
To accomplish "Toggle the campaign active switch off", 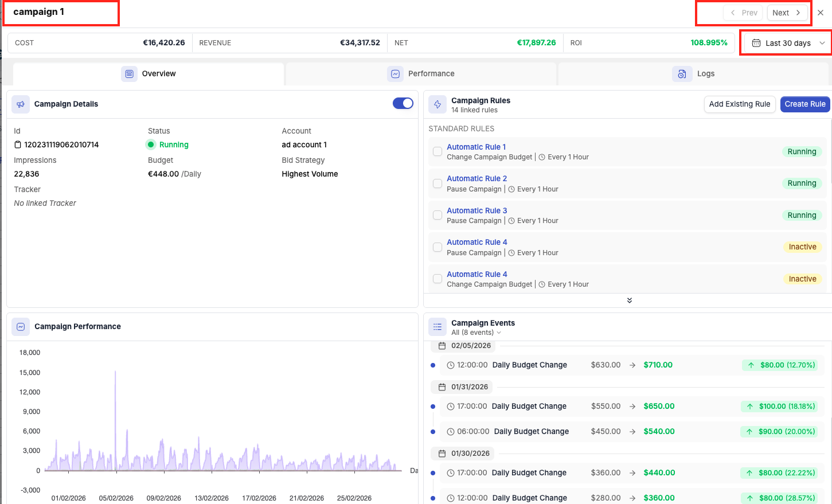I will click(403, 103).
